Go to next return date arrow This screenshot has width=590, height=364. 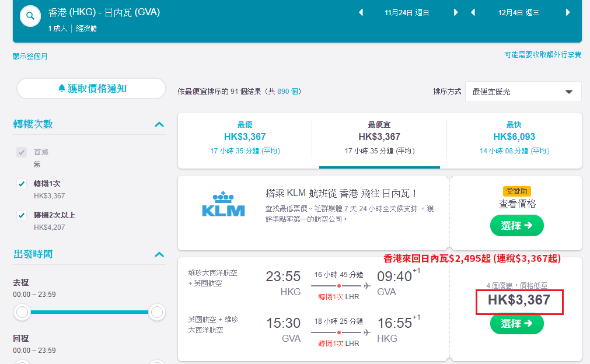pyautogui.click(x=568, y=12)
